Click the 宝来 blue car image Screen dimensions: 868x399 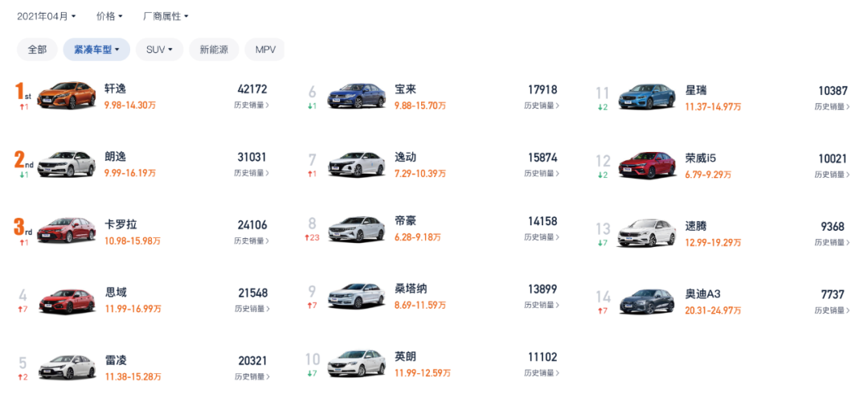(356, 96)
